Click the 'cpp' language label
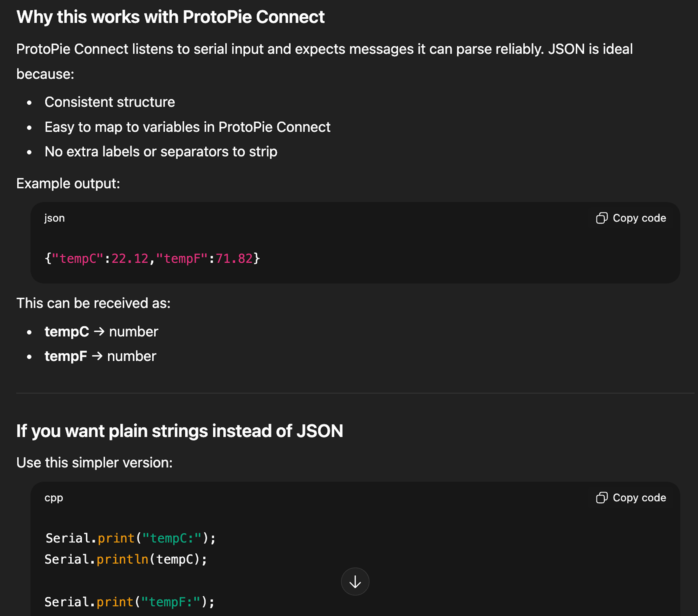 coord(54,498)
